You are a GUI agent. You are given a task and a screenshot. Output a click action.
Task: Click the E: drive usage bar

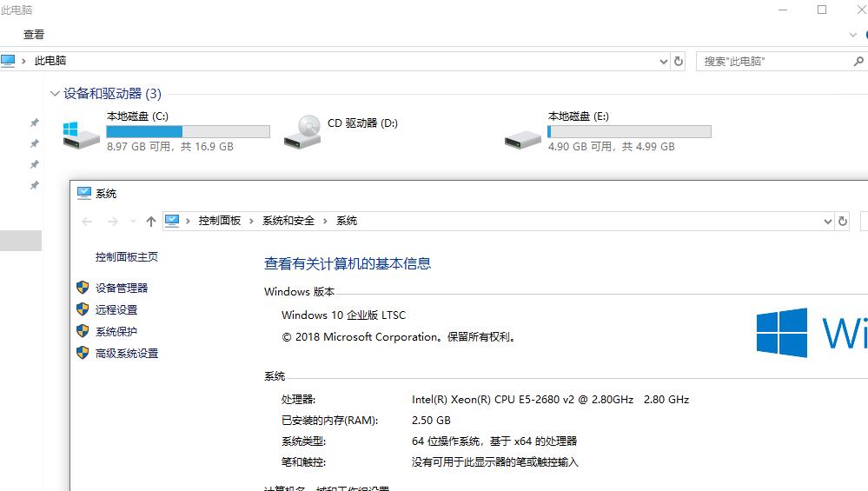[629, 132]
